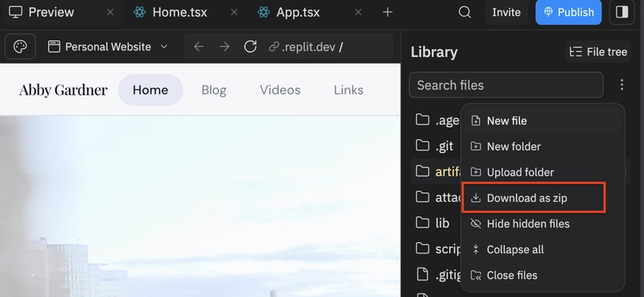Go back using preview back arrow

pyautogui.click(x=199, y=47)
